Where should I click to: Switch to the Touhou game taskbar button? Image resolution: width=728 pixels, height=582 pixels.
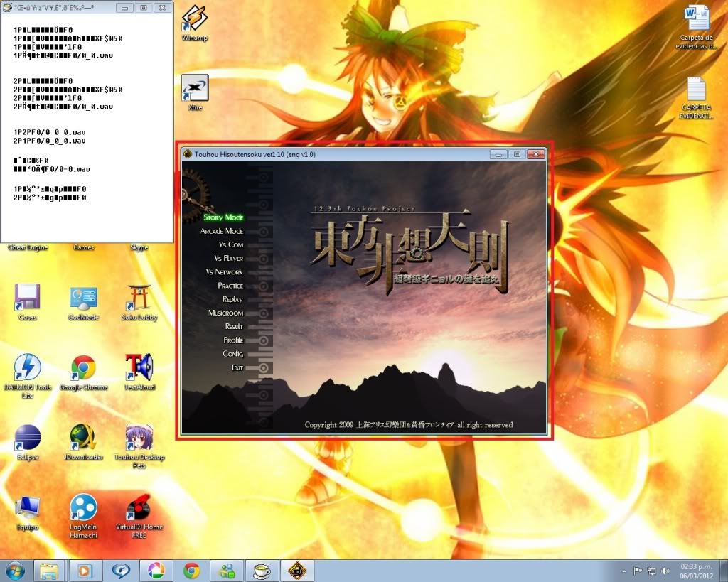[x=298, y=571]
